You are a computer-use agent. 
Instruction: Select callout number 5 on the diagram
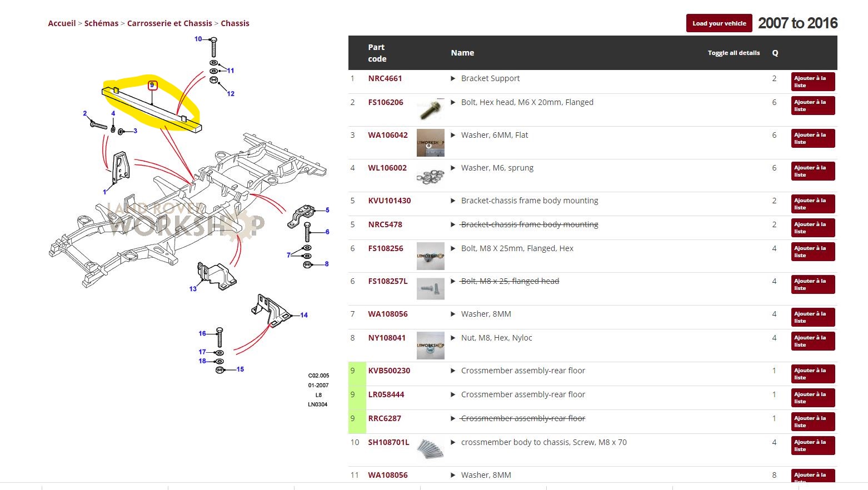(327, 210)
